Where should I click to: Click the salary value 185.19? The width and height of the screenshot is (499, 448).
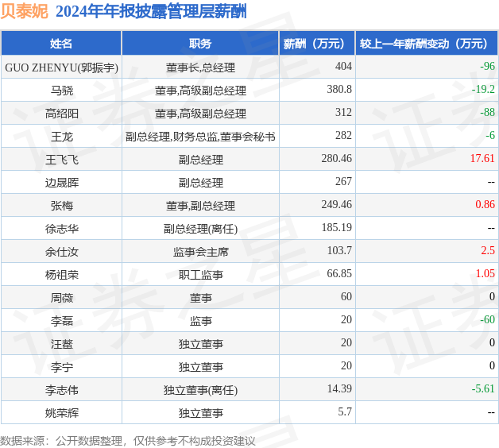pos(337,227)
